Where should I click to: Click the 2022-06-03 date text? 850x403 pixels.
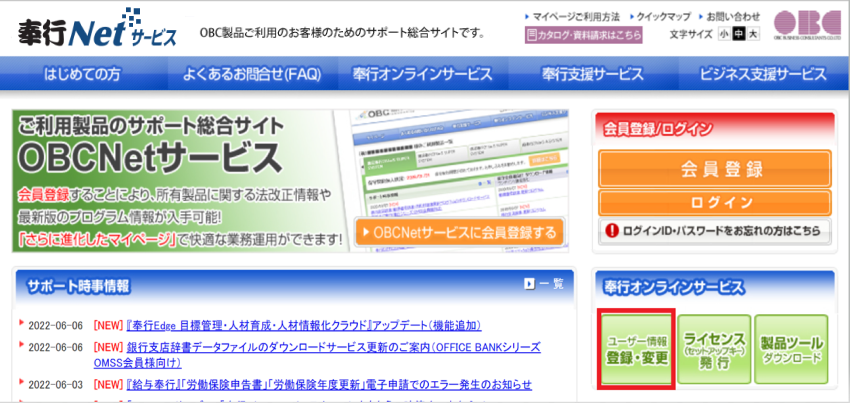[x=55, y=385]
